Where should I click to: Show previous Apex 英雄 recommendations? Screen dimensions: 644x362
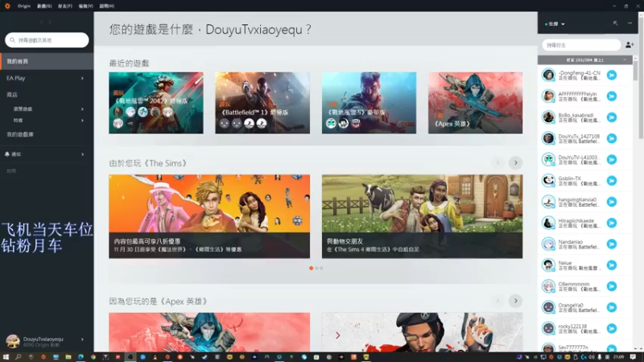(497, 301)
